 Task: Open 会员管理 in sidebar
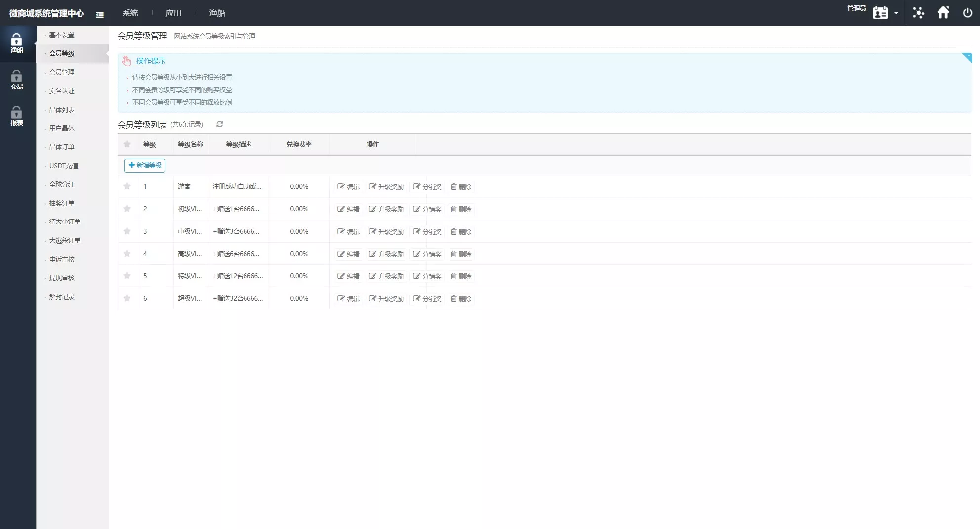click(x=62, y=72)
